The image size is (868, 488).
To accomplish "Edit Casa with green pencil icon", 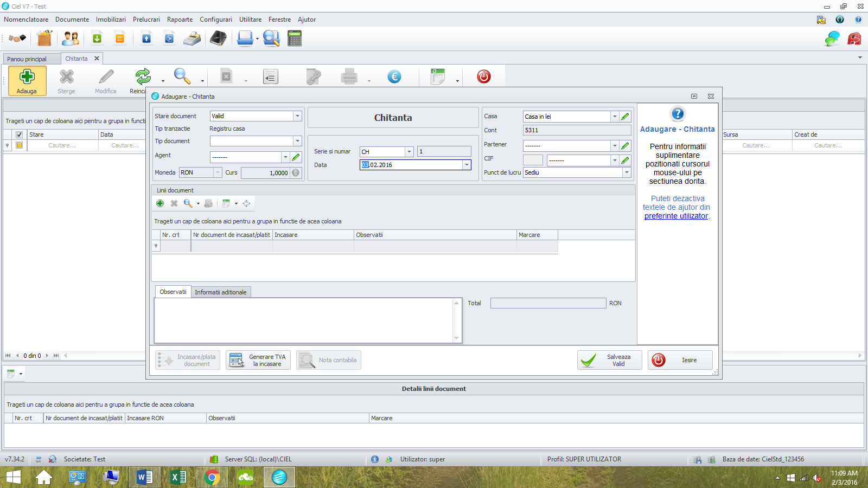I will point(626,117).
